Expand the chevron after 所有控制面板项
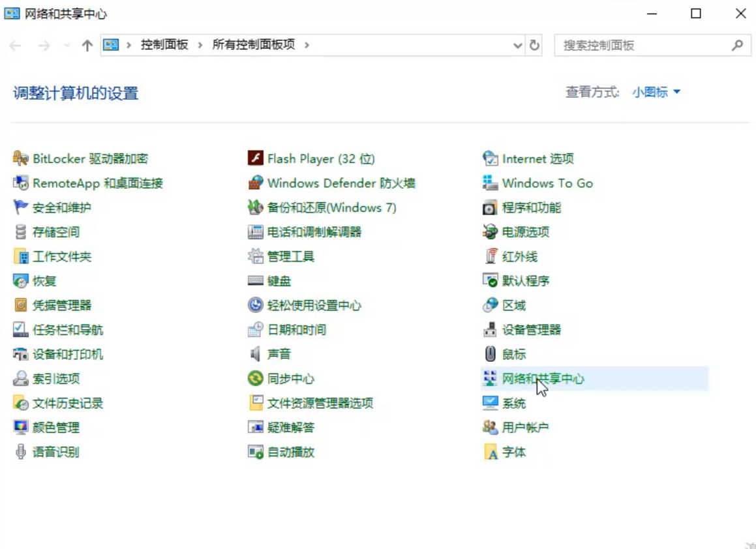Image resolution: width=756 pixels, height=549 pixels. tap(307, 45)
